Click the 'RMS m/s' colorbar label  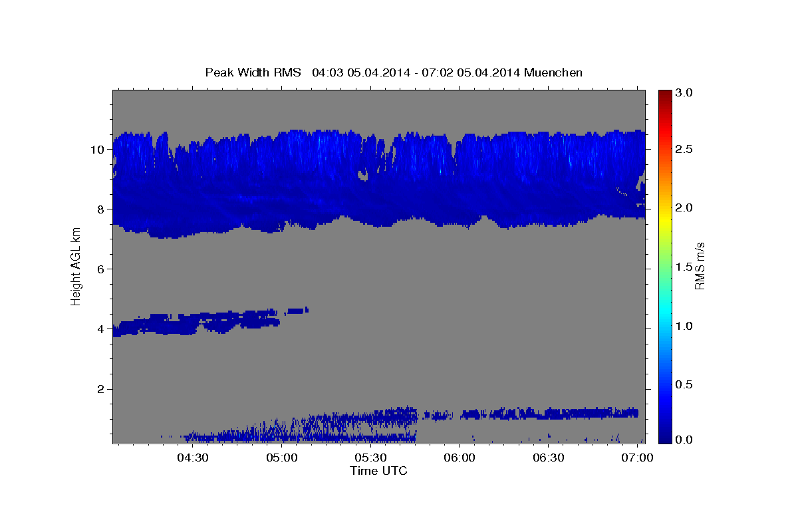click(x=699, y=265)
